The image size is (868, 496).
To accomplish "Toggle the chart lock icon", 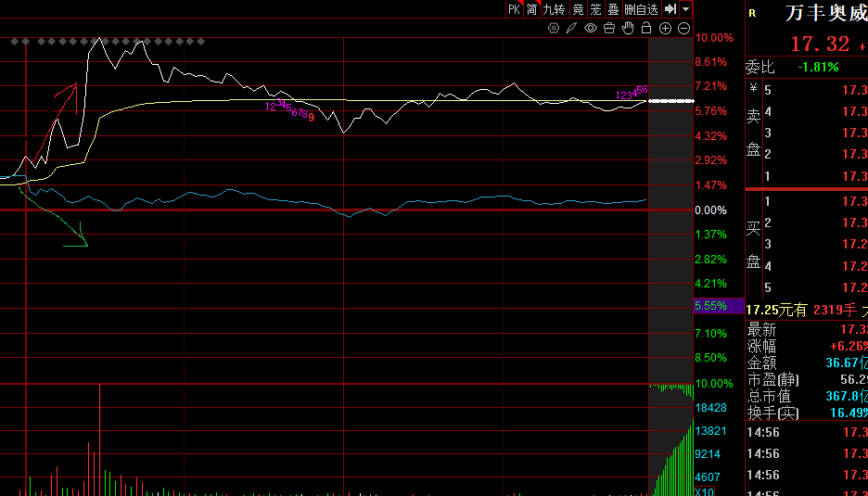I will [x=645, y=28].
